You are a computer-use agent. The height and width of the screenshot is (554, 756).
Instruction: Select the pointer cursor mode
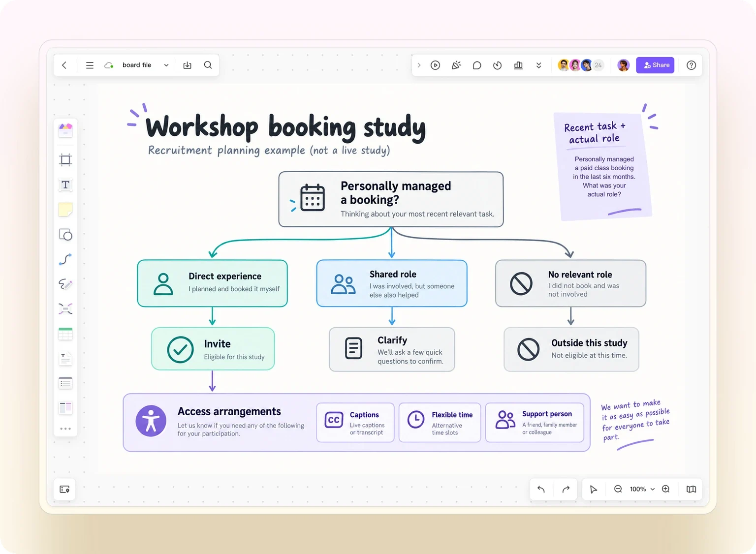click(x=594, y=489)
